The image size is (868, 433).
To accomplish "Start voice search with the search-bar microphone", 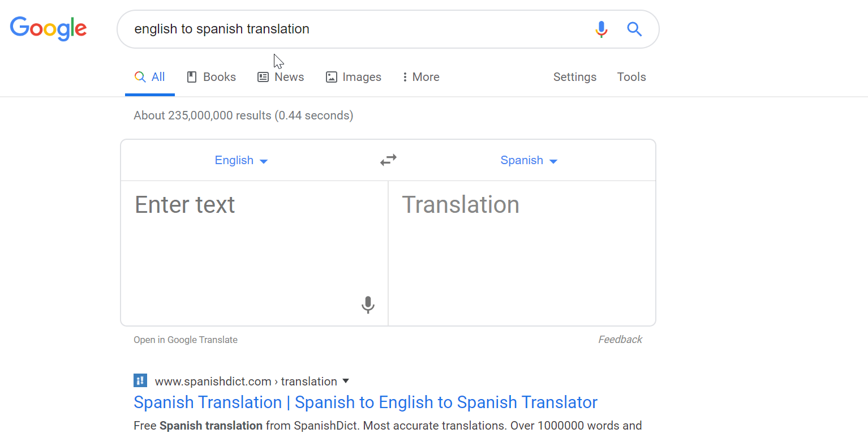I will (601, 29).
